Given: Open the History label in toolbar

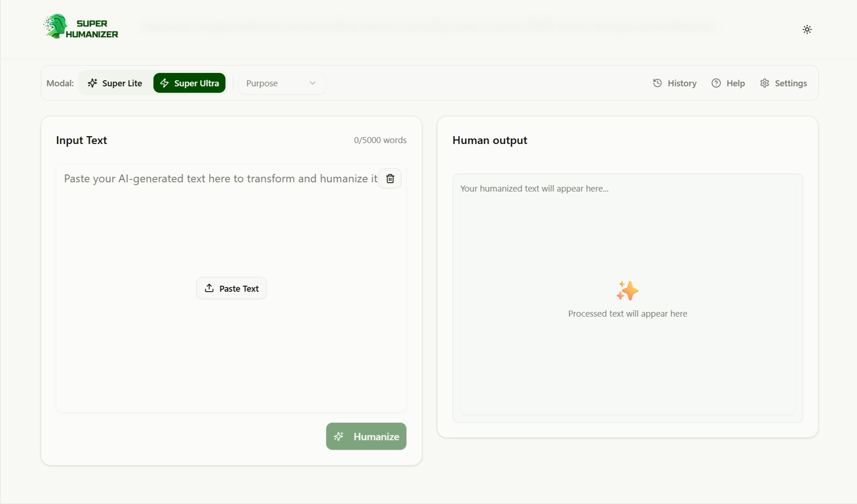Looking at the screenshot, I should (x=682, y=83).
